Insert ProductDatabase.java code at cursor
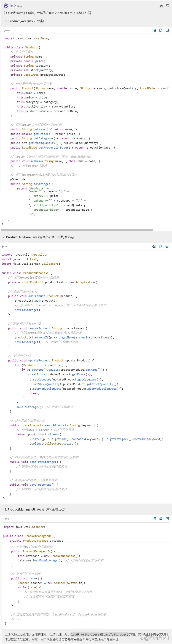 tap(154, 246)
